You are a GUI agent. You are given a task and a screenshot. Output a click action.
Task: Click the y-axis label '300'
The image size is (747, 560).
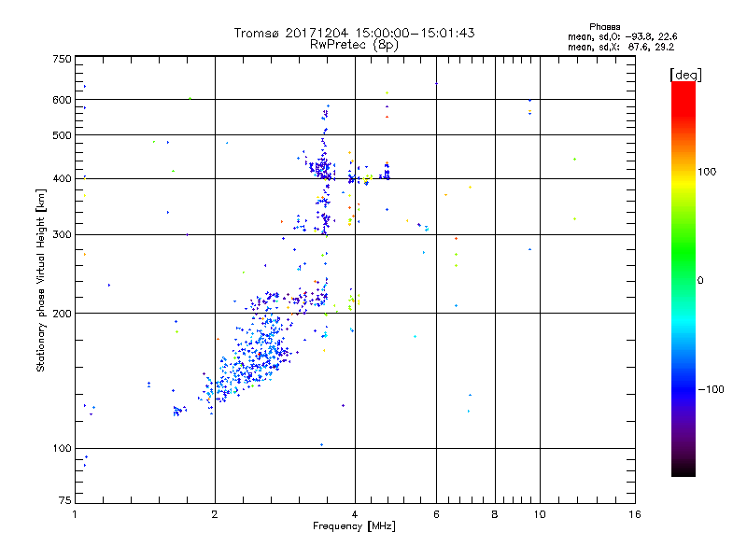[x=62, y=234]
